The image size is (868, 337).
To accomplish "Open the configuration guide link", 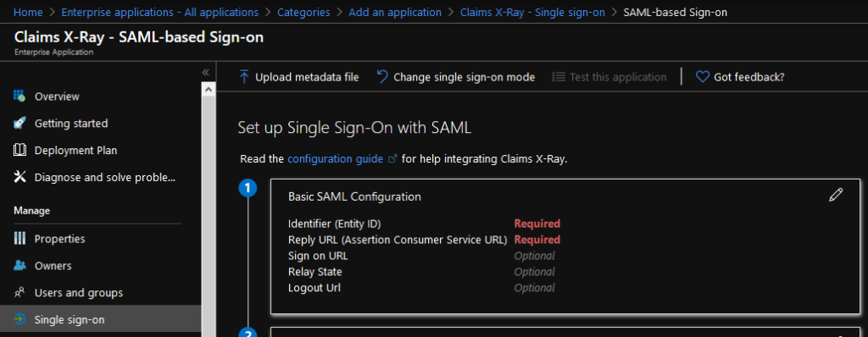I will pos(335,159).
